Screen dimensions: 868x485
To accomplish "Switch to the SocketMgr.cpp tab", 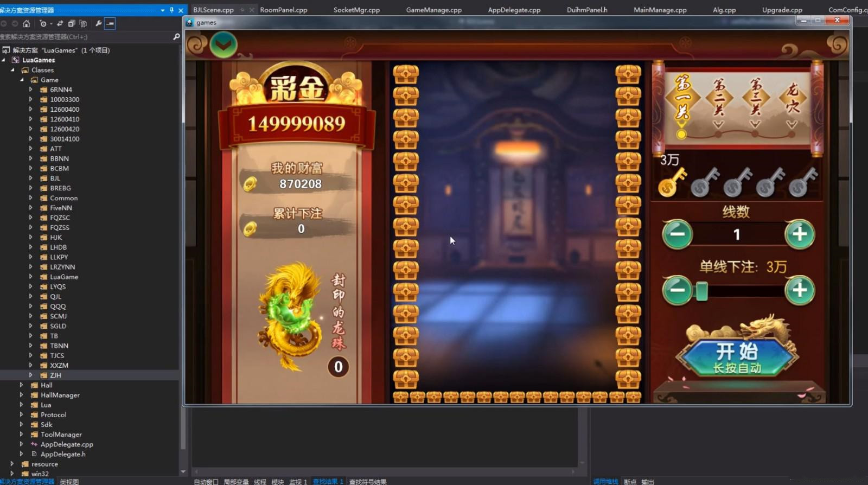I will click(x=356, y=10).
